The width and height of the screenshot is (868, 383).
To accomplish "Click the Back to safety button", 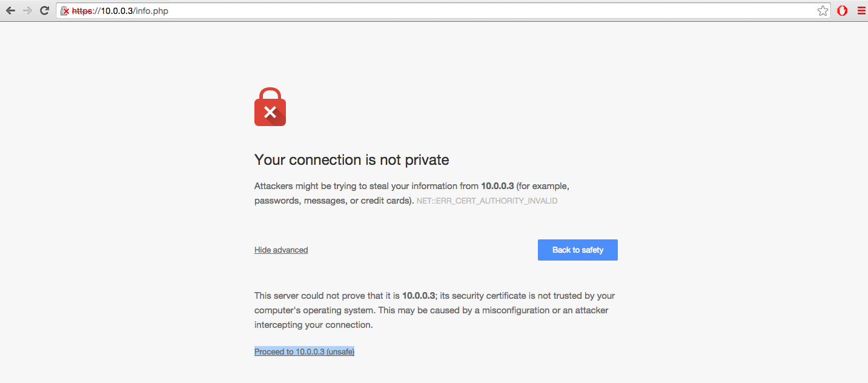I will click(x=578, y=250).
